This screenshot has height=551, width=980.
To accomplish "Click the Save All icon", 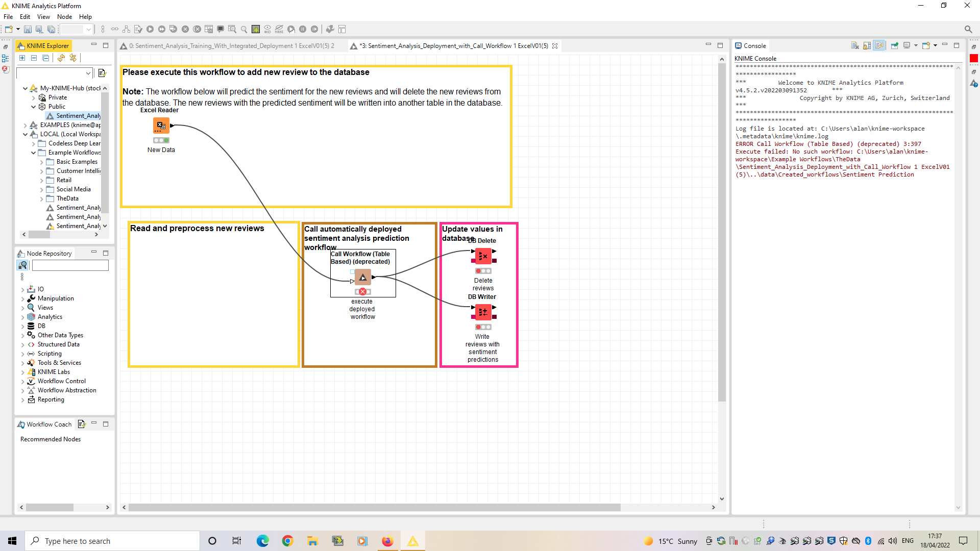I will [51, 29].
